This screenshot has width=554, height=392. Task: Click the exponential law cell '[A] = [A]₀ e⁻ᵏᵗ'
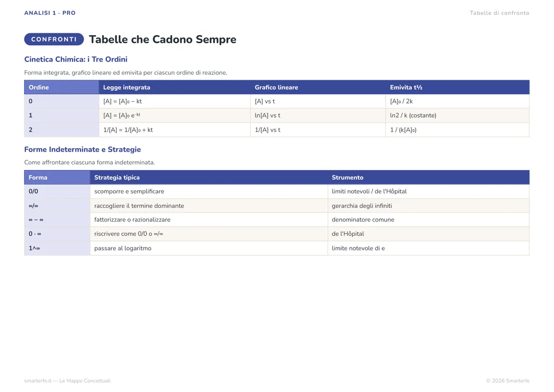(175, 115)
